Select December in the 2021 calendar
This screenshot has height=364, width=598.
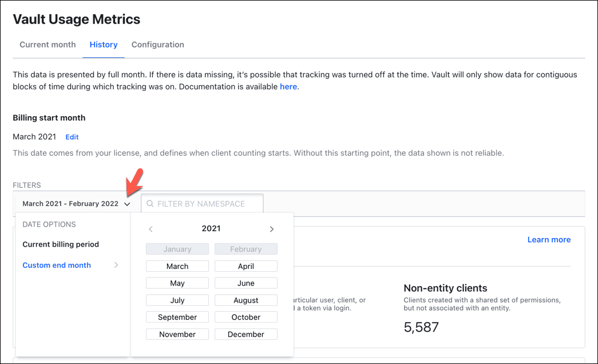coord(245,334)
